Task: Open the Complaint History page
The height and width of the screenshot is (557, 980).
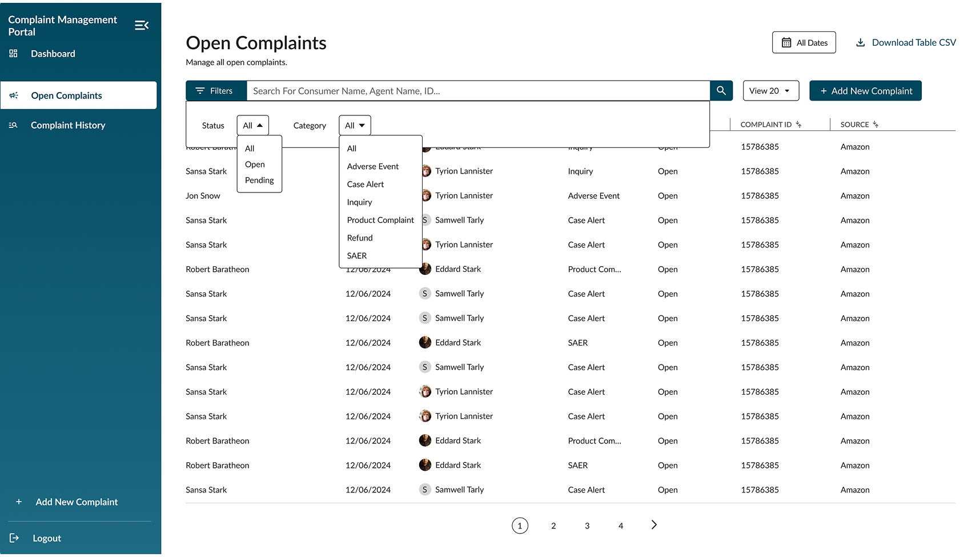Action: tap(68, 126)
